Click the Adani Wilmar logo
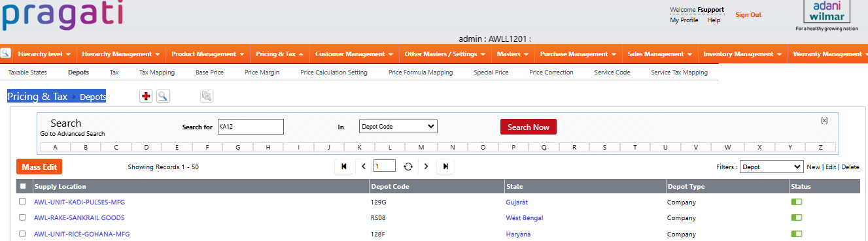Image resolution: width=868 pixels, height=241 pixels. point(827,16)
